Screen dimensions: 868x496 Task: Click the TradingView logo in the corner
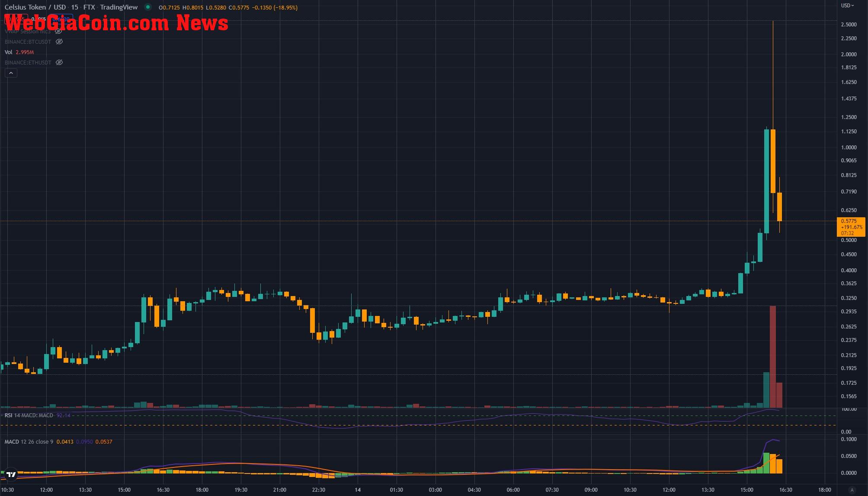11,474
